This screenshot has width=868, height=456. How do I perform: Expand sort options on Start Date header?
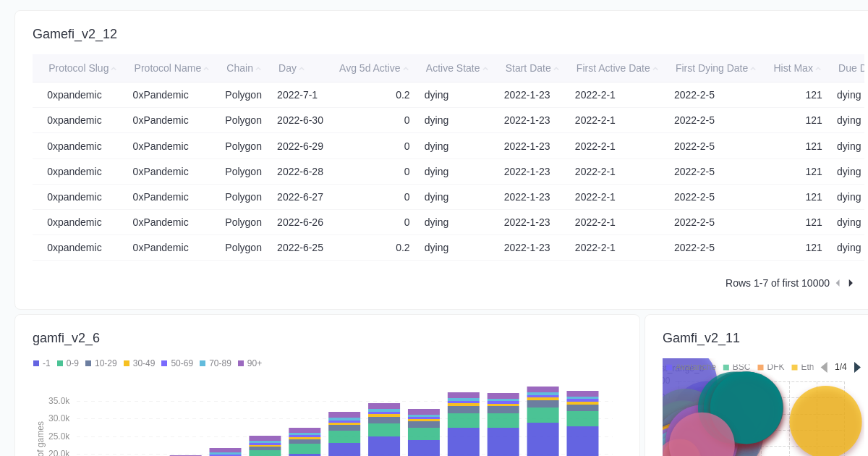(556, 68)
